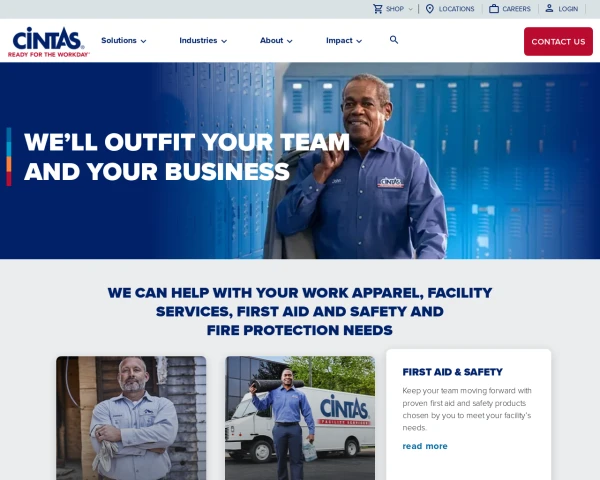
Task: Expand the Industries menu chevron
Action: [x=224, y=41]
